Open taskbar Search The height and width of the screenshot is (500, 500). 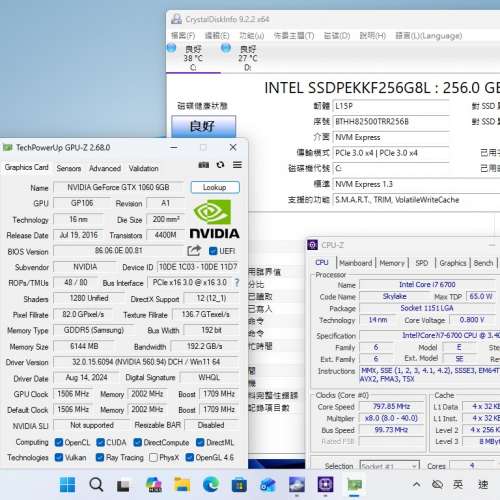(96, 484)
